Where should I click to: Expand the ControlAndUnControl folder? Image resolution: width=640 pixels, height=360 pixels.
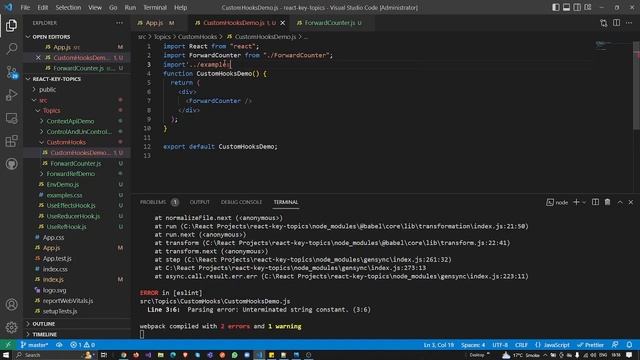tap(78, 132)
